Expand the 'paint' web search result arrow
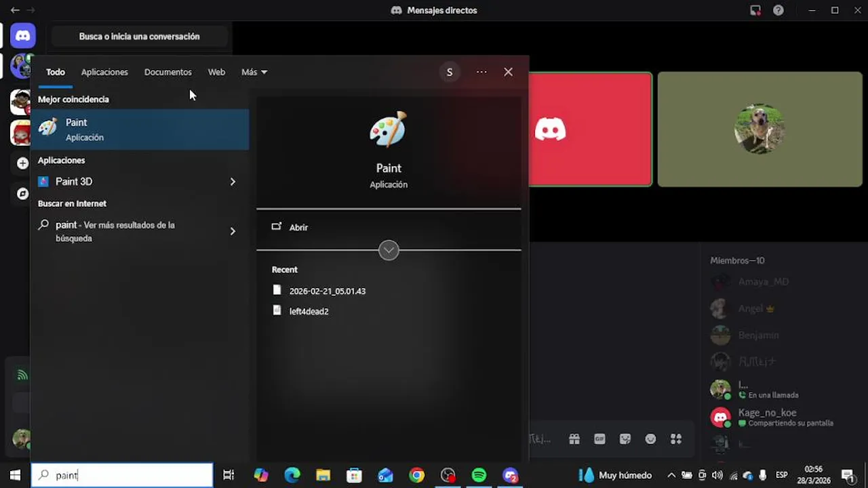Screen dimensions: 868x488 tap(233, 231)
